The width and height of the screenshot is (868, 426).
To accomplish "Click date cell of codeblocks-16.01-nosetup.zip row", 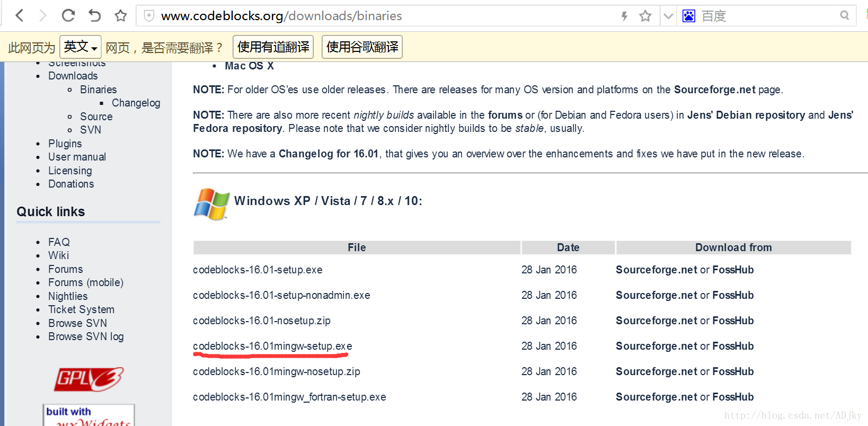I will click(x=549, y=321).
